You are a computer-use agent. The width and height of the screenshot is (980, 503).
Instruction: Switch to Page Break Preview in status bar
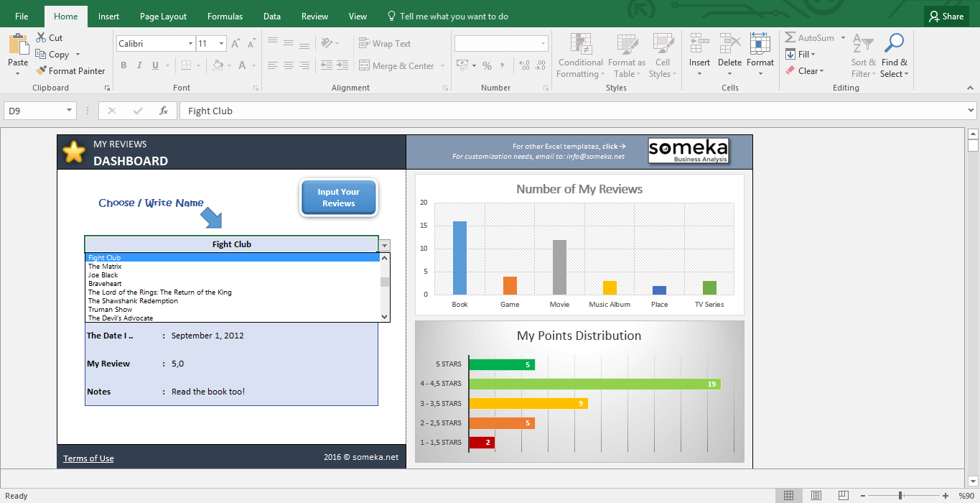pos(844,496)
